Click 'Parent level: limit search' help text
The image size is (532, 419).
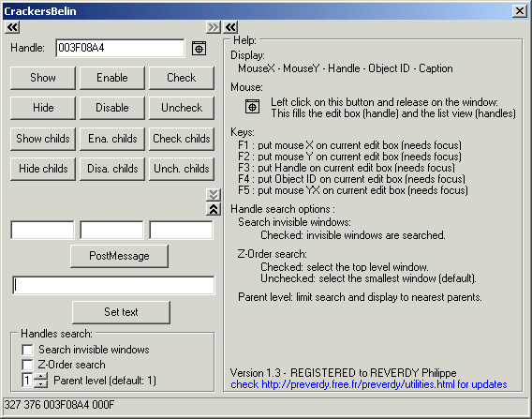tap(360, 297)
